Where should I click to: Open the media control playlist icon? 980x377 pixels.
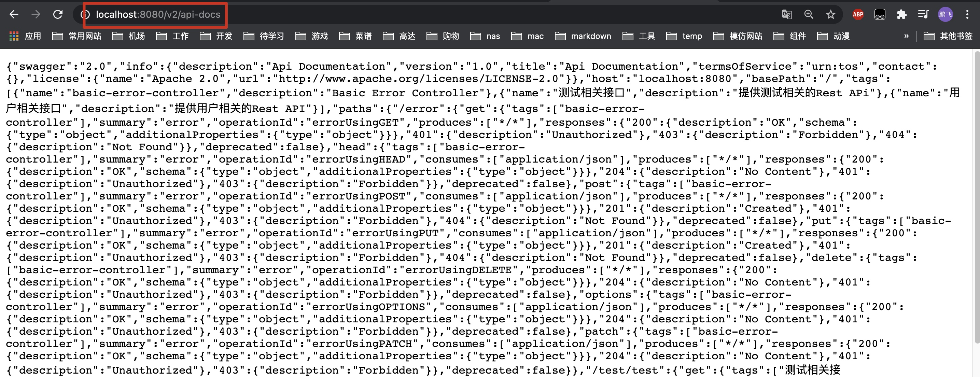[923, 14]
